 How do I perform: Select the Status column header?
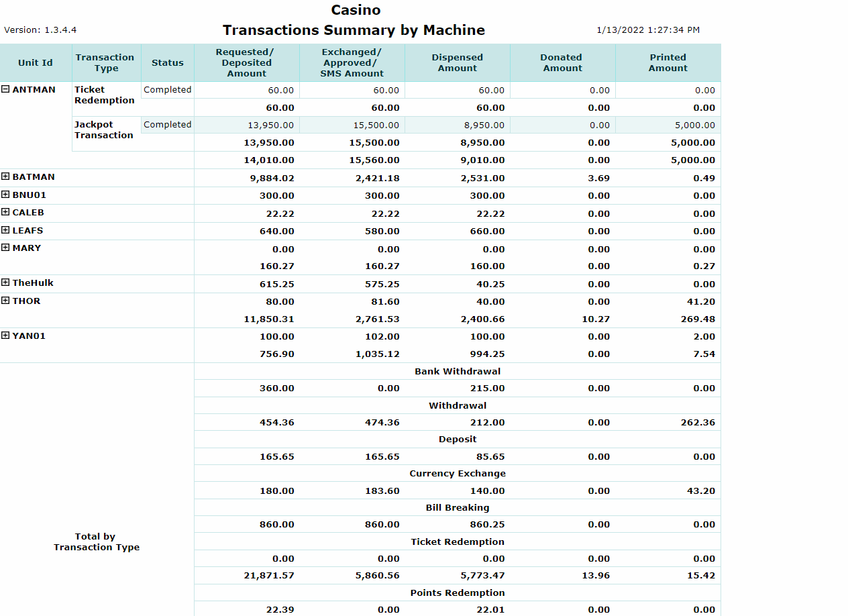tap(167, 62)
